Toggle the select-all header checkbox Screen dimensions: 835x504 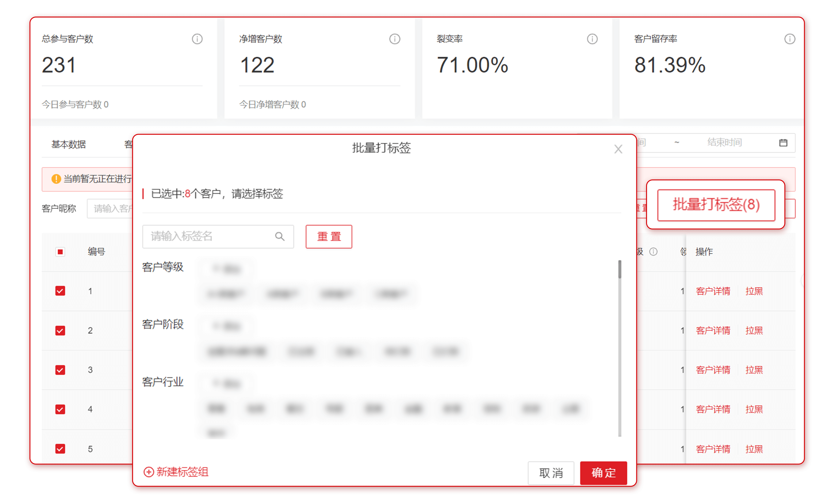click(60, 252)
